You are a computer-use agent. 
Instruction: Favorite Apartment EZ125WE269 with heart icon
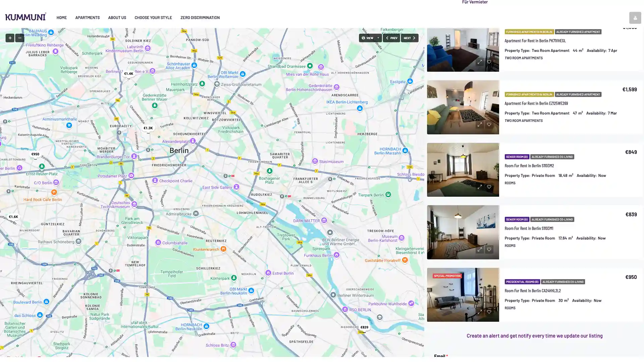[489, 125]
